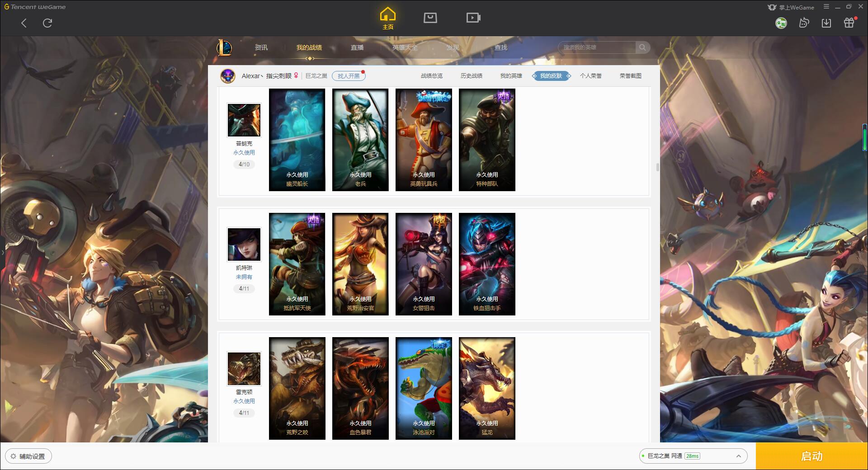Open the 女警狙击 skin card

(424, 264)
